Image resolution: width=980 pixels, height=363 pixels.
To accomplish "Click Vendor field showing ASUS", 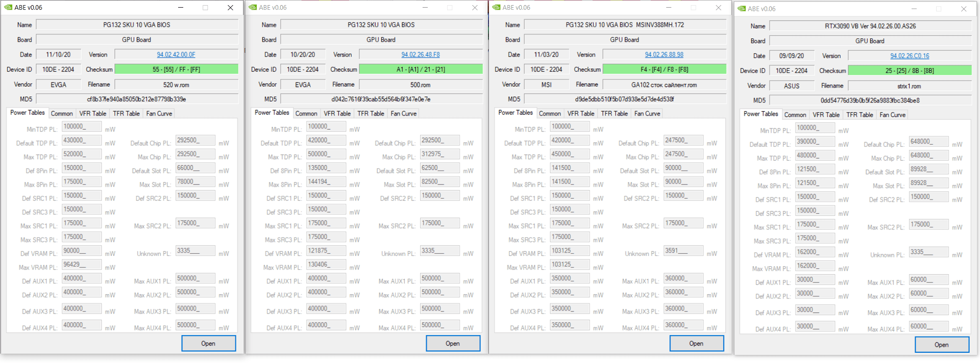I will coord(792,86).
